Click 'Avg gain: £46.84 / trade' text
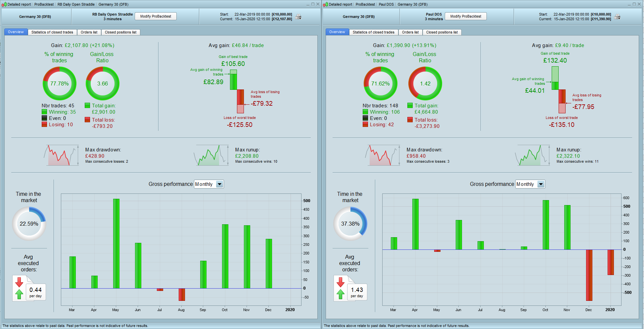 pos(236,45)
